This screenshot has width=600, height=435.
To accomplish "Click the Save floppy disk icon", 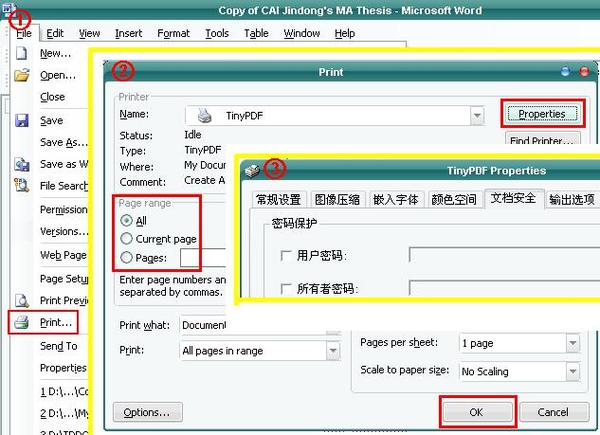I will (22, 120).
